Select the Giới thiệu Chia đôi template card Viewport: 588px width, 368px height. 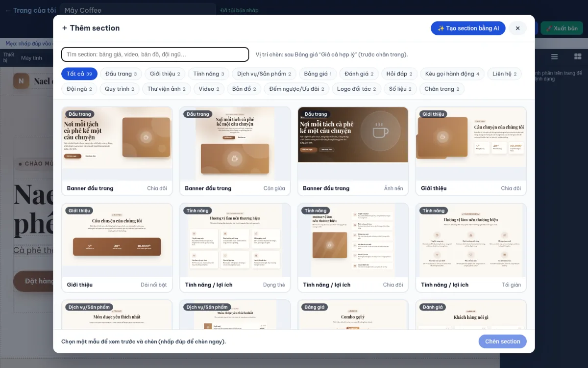[x=471, y=151]
